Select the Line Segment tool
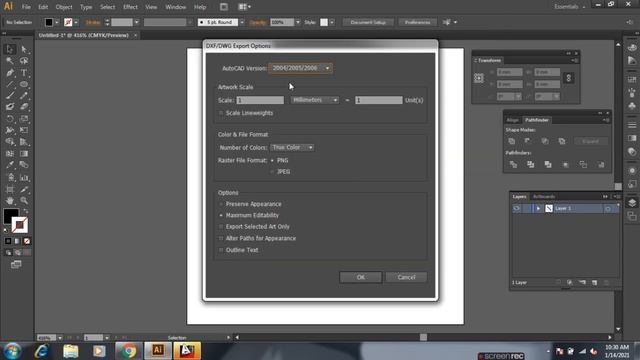Screen dimensions: 640x360 click(x=10, y=84)
